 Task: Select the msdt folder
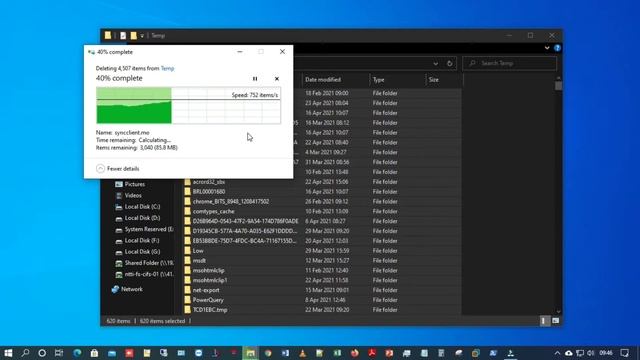(x=199, y=260)
